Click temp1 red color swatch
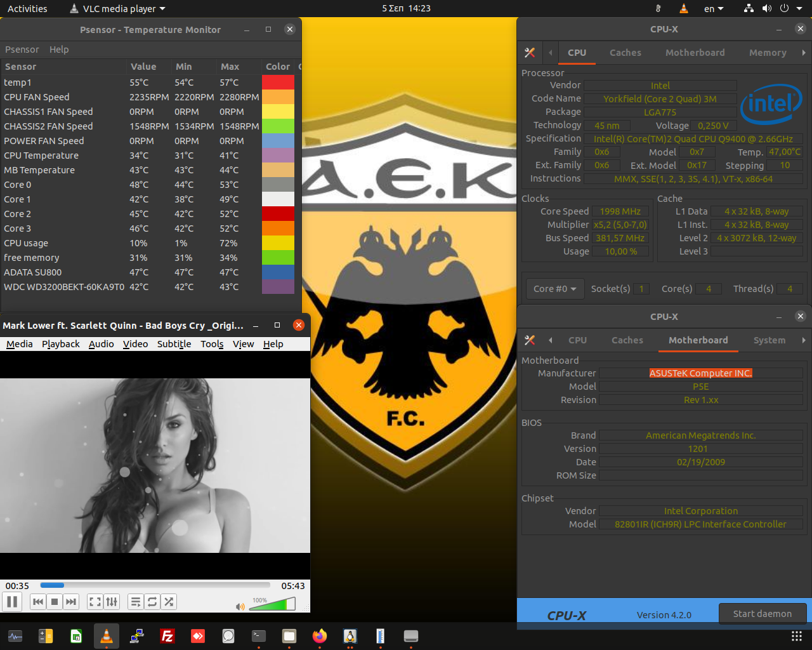The image size is (812, 650). click(x=278, y=83)
